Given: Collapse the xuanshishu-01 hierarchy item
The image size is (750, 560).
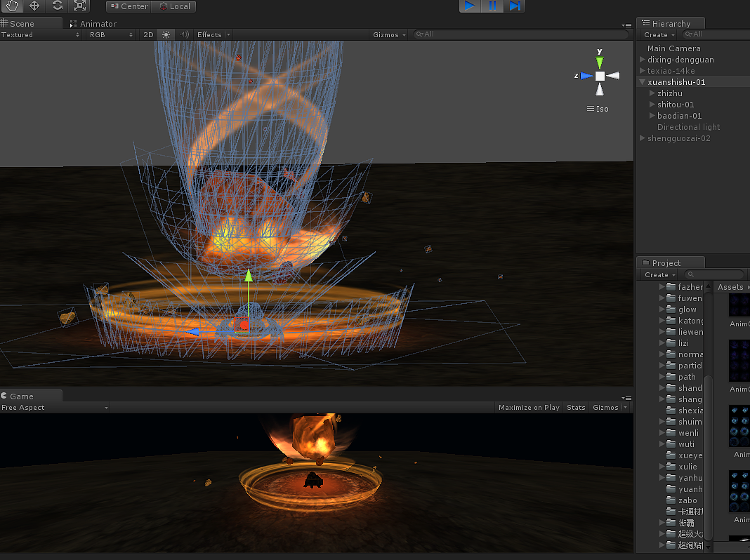Looking at the screenshot, I should pyautogui.click(x=643, y=82).
